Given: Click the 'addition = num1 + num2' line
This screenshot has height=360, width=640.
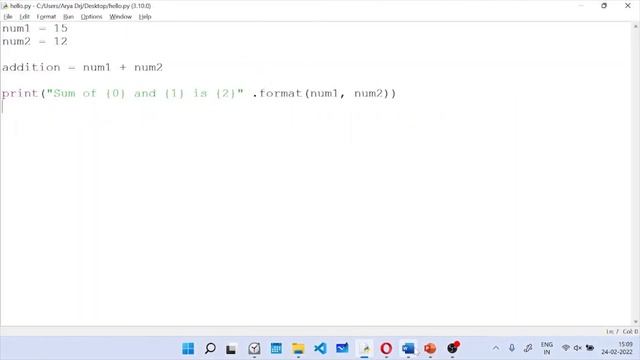Looking at the screenshot, I should click(82, 67).
